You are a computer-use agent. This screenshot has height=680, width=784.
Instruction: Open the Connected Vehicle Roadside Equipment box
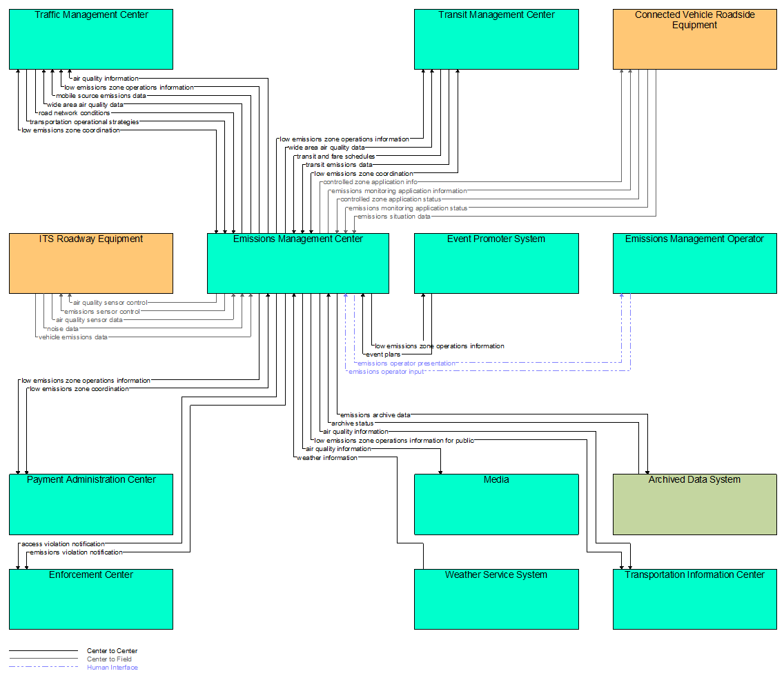point(694,39)
